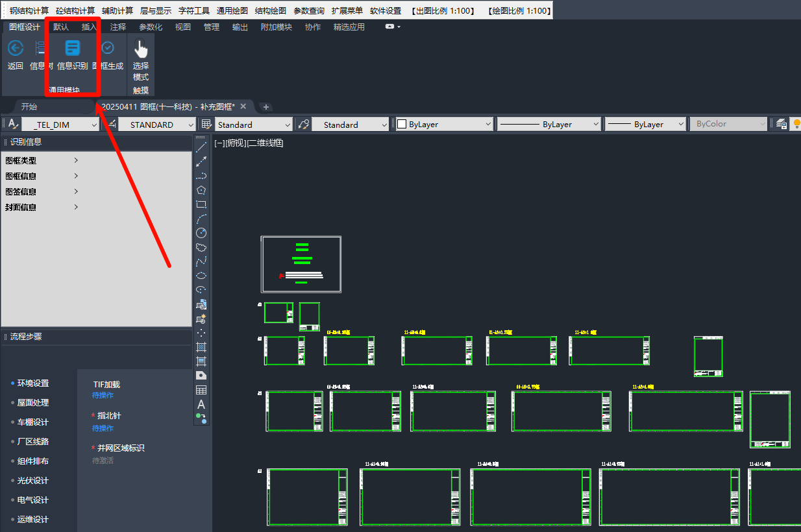801x532 pixels.
Task: Click the new drawing tab plus button
Action: point(265,107)
